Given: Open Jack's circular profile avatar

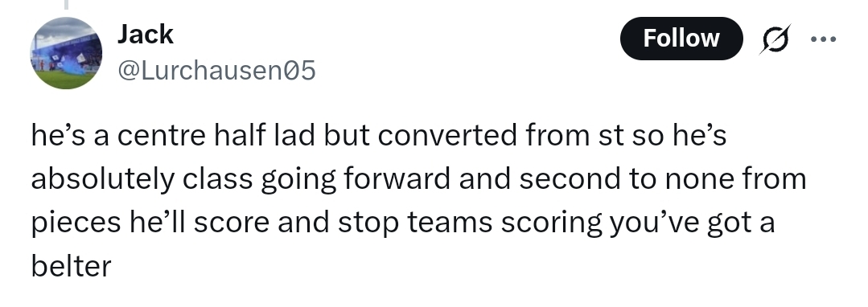Looking at the screenshot, I should coord(66,53).
